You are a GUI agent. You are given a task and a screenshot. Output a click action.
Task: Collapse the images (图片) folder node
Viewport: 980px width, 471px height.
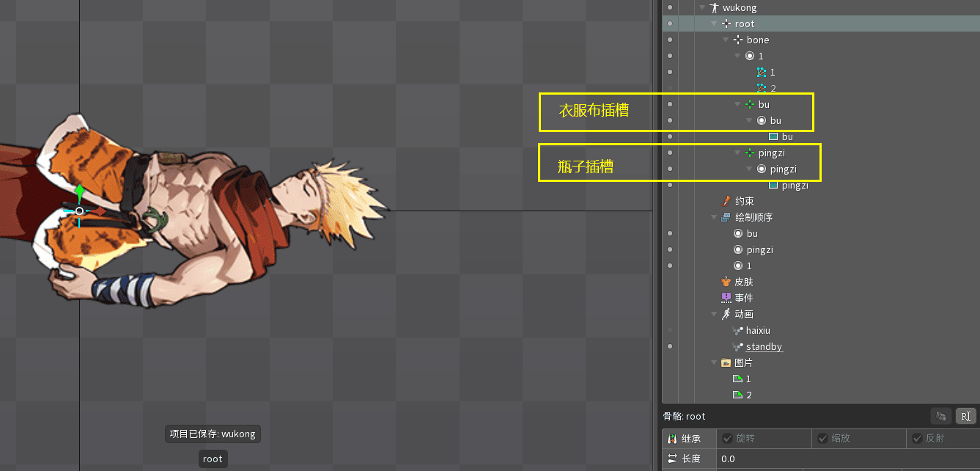(x=715, y=362)
